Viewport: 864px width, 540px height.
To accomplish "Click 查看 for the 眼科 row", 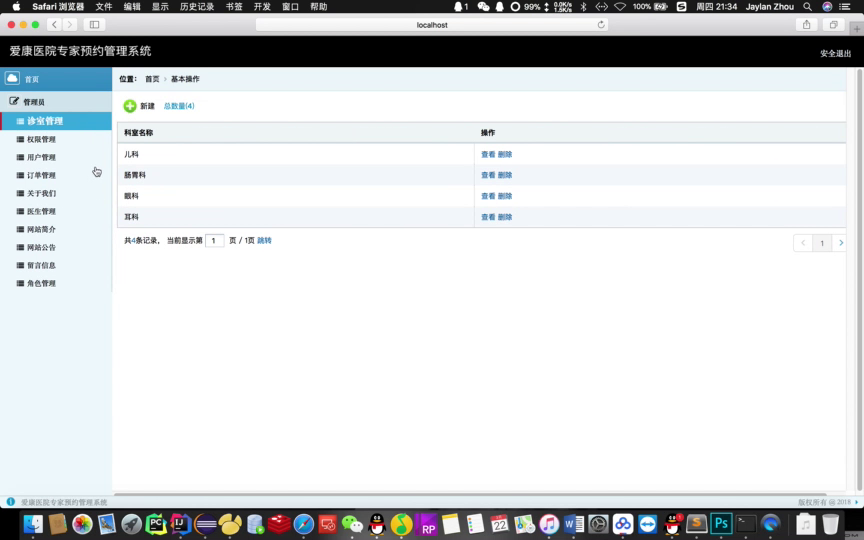I will tap(488, 196).
